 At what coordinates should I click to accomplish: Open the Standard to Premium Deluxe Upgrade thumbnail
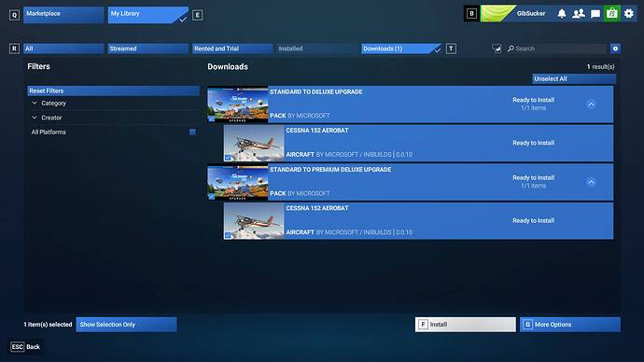(x=238, y=182)
